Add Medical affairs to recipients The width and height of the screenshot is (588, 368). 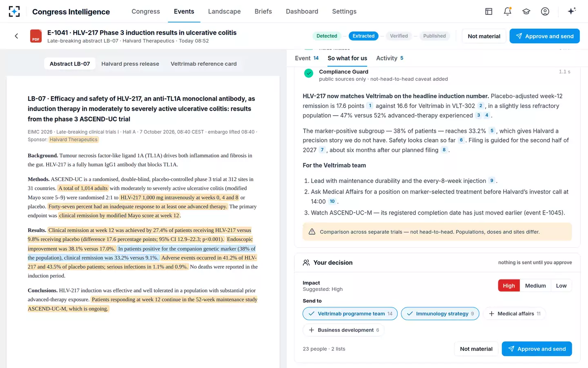(514, 314)
